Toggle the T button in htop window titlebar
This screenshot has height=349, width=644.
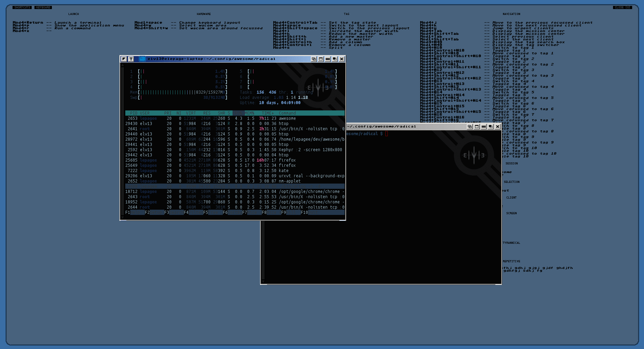(131, 59)
